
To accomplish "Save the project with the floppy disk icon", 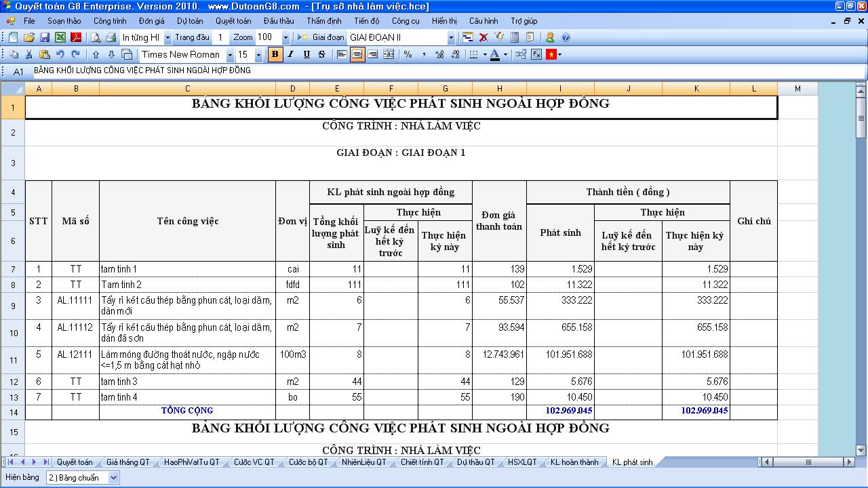I will [x=45, y=38].
